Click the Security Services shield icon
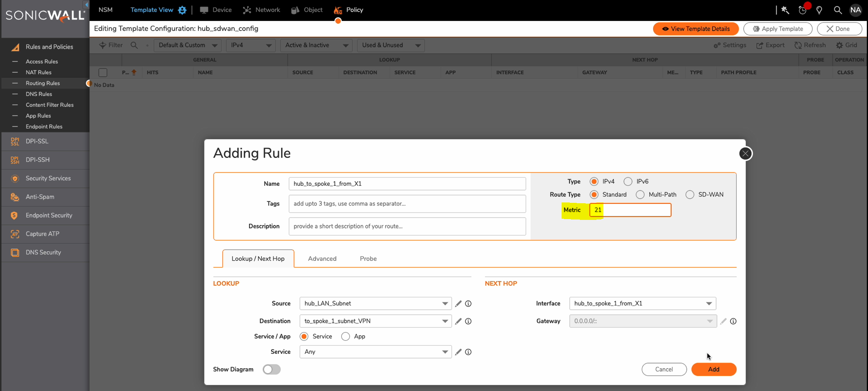Viewport: 868px width, 391px height. [x=15, y=178]
